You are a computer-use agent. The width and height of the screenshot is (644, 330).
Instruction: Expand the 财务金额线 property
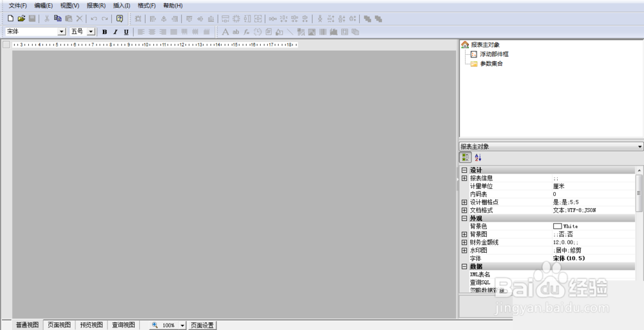tap(464, 242)
